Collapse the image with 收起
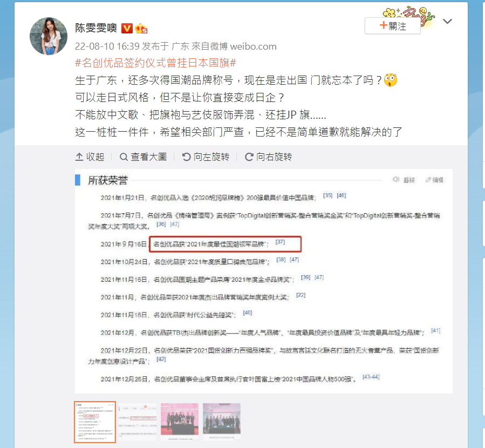 90,157
